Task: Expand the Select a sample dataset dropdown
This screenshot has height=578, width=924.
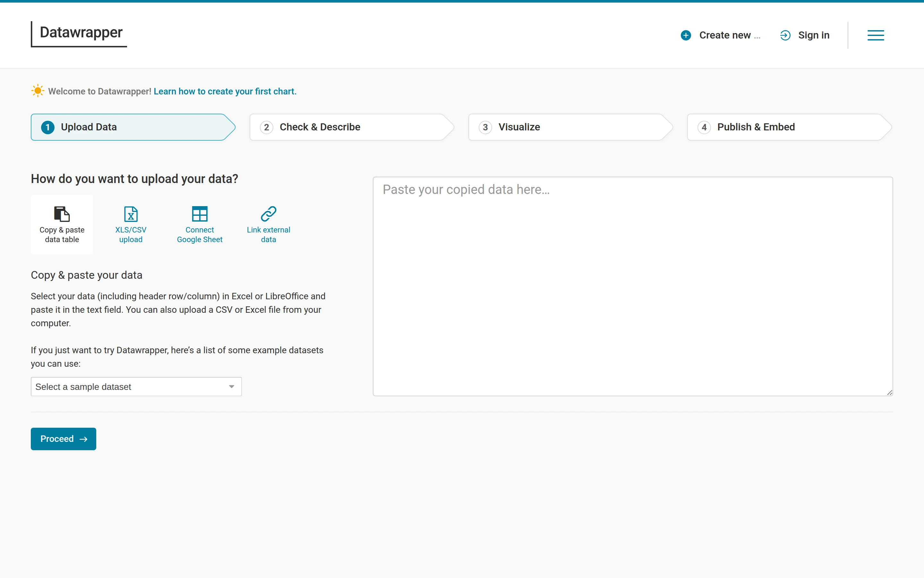Action: coord(136,387)
